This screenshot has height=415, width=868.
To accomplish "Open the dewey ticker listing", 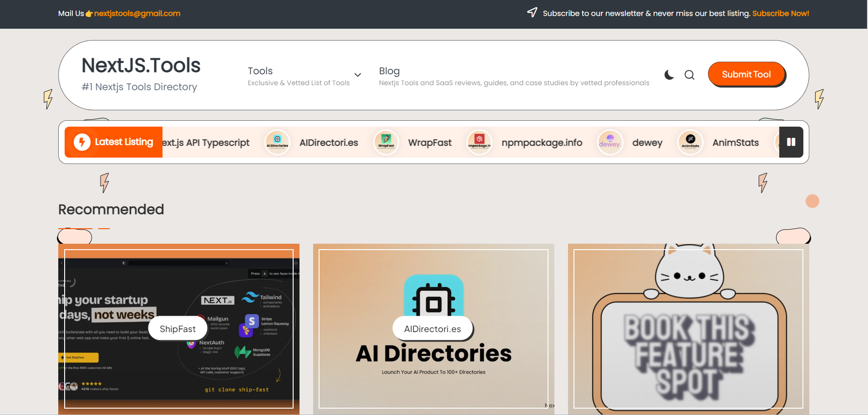I will [x=647, y=143].
